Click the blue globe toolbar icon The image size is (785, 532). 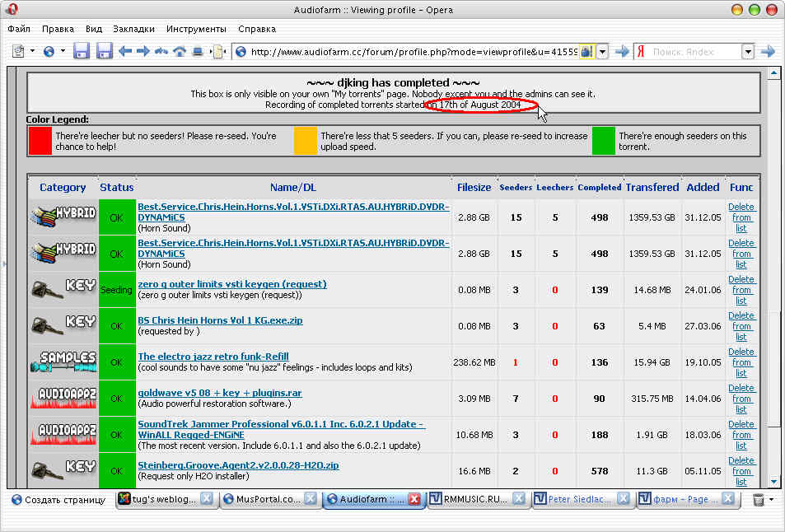click(x=49, y=51)
